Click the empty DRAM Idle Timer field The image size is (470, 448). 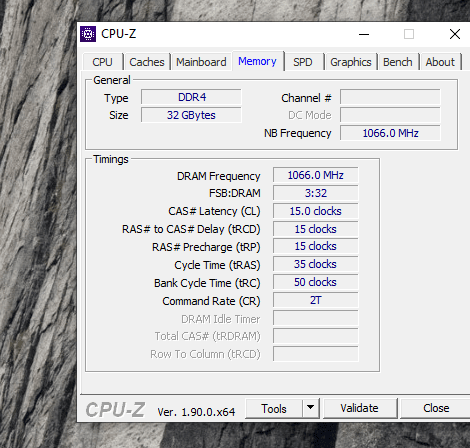(316, 318)
